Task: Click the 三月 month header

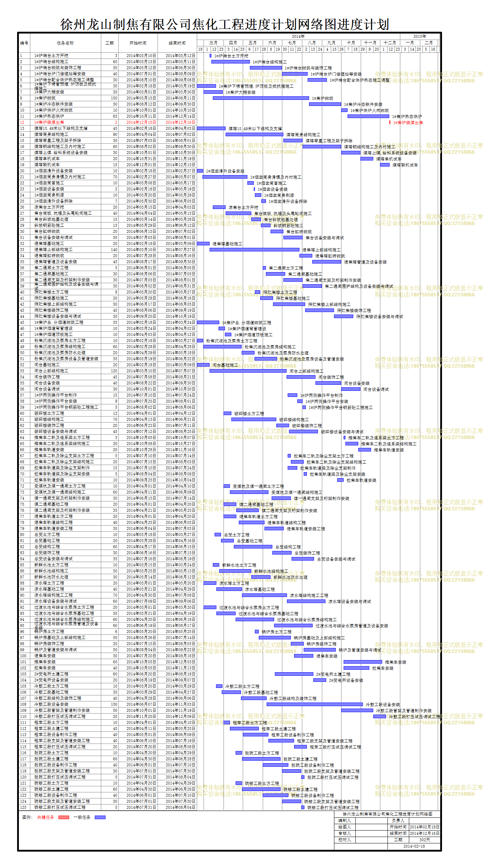Action: (213, 42)
